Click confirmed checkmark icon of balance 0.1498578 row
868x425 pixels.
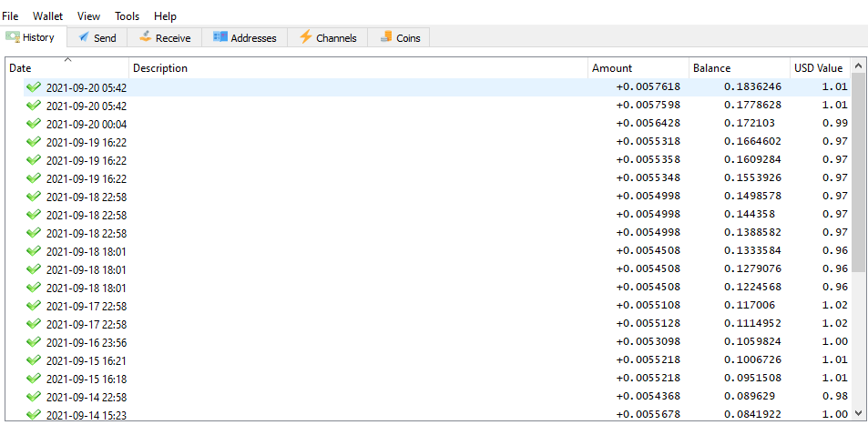(34, 197)
